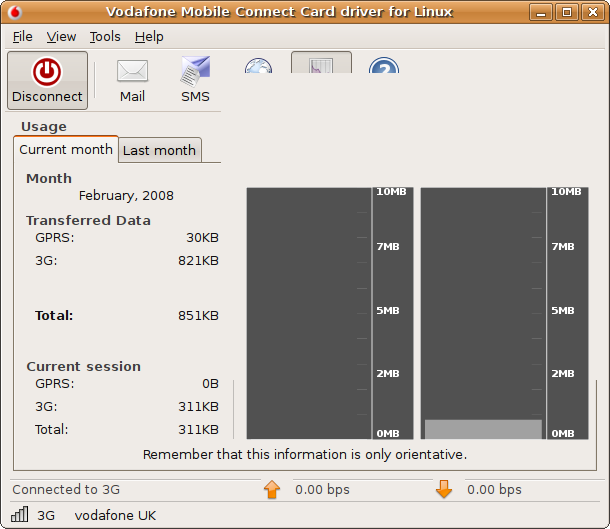Open the File menu
The image size is (610, 529).
point(22,36)
